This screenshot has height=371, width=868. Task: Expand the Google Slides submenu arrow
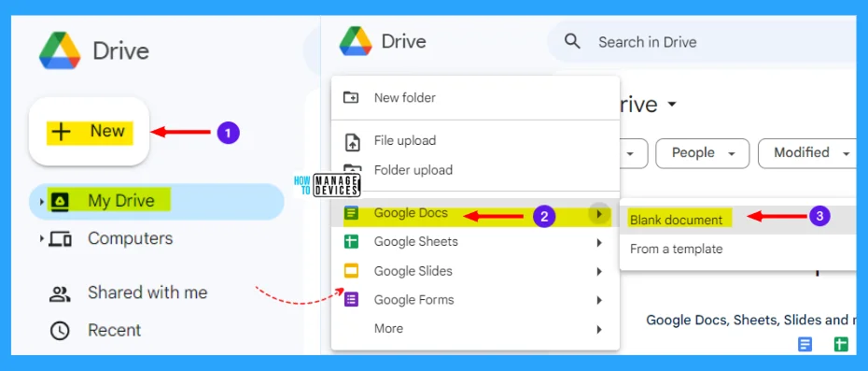tap(599, 272)
